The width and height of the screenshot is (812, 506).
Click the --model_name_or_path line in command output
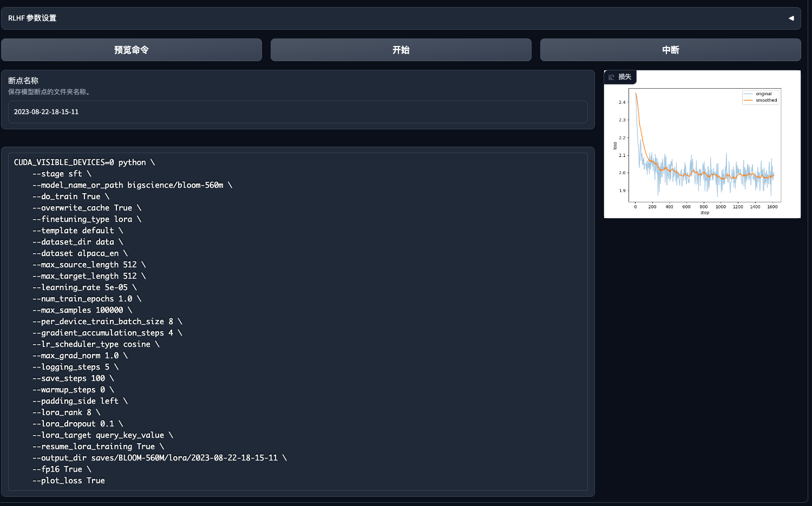click(x=132, y=185)
